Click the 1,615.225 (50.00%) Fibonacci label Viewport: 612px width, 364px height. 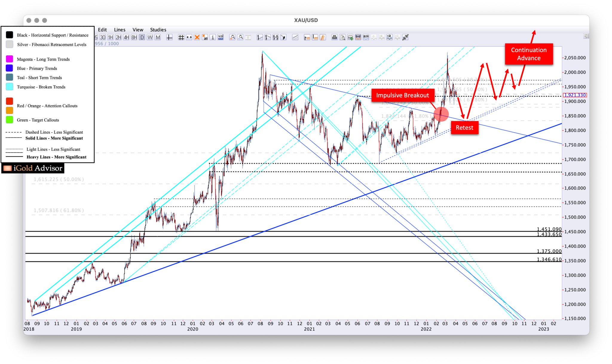pyautogui.click(x=59, y=179)
